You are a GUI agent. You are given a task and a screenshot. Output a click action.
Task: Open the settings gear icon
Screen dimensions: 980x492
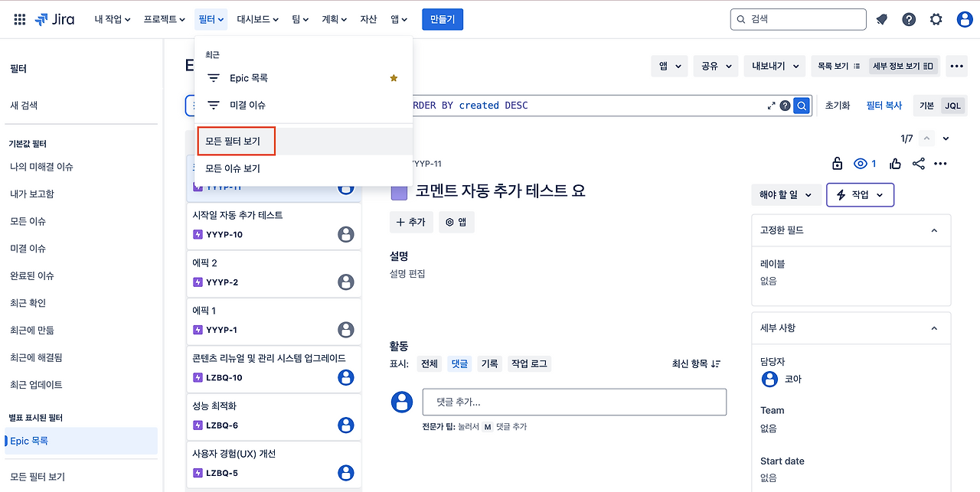[x=936, y=19]
